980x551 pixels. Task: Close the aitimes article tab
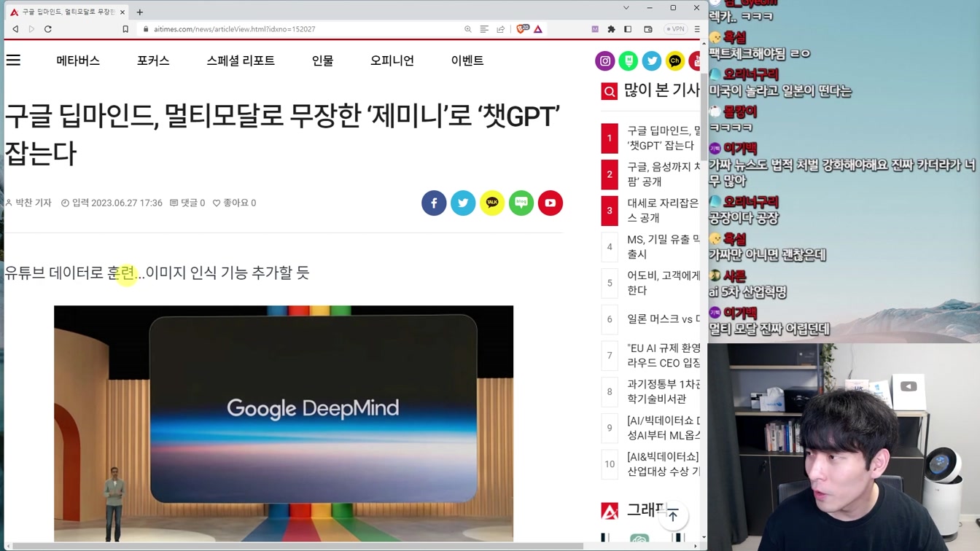(x=122, y=12)
